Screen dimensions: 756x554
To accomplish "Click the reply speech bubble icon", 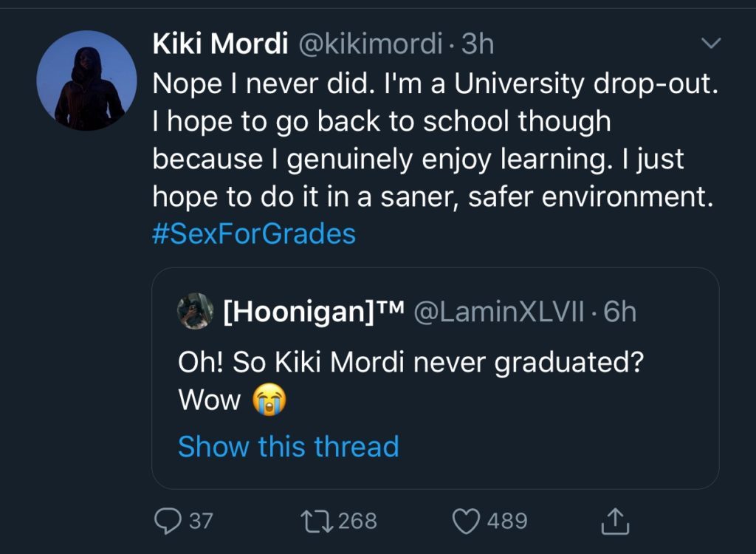I will [x=167, y=521].
